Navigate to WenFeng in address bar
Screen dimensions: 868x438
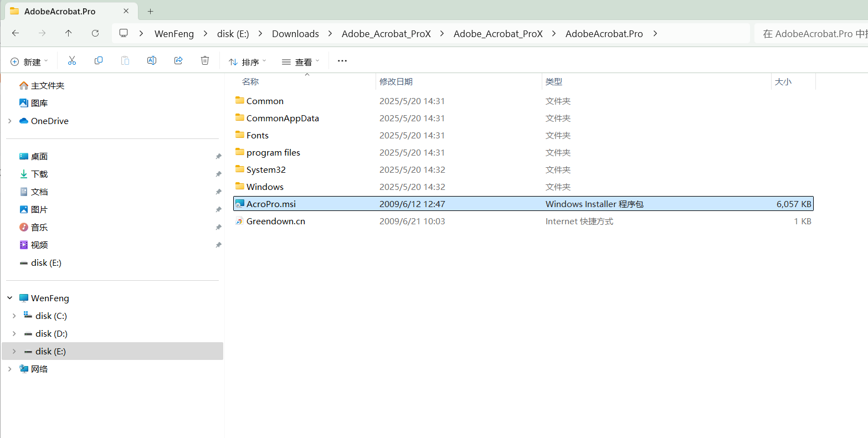174,34
